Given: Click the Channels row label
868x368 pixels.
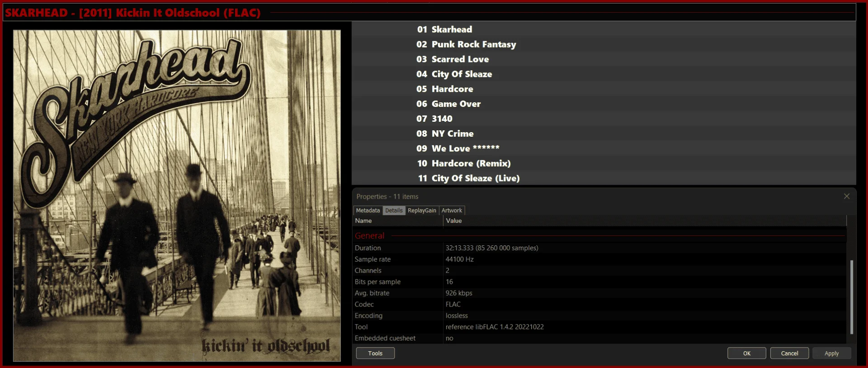Looking at the screenshot, I should [x=368, y=271].
